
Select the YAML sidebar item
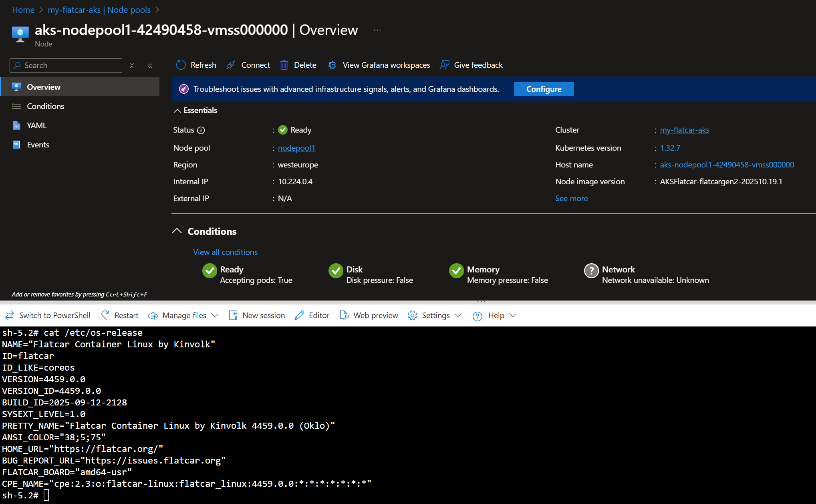tap(36, 125)
